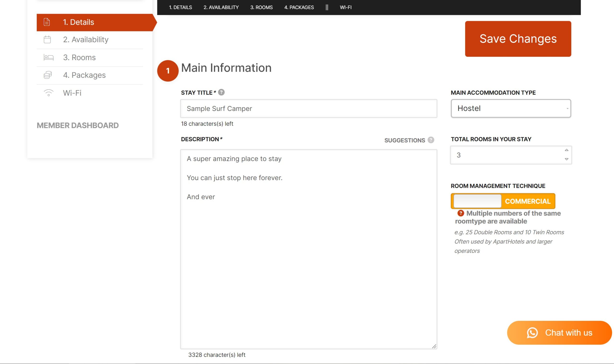The image size is (614, 364).
Task: Click the Details document icon in sidebar
Action: [x=47, y=22]
